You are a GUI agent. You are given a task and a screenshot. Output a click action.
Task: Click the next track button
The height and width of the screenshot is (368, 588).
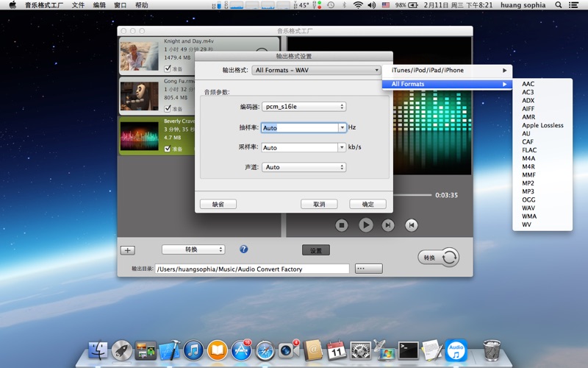click(388, 225)
